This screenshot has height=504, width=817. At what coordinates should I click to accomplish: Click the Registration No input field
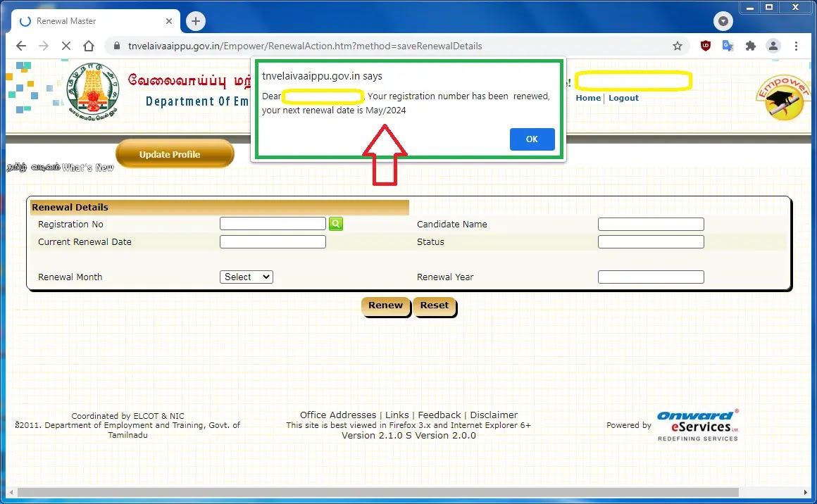273,224
